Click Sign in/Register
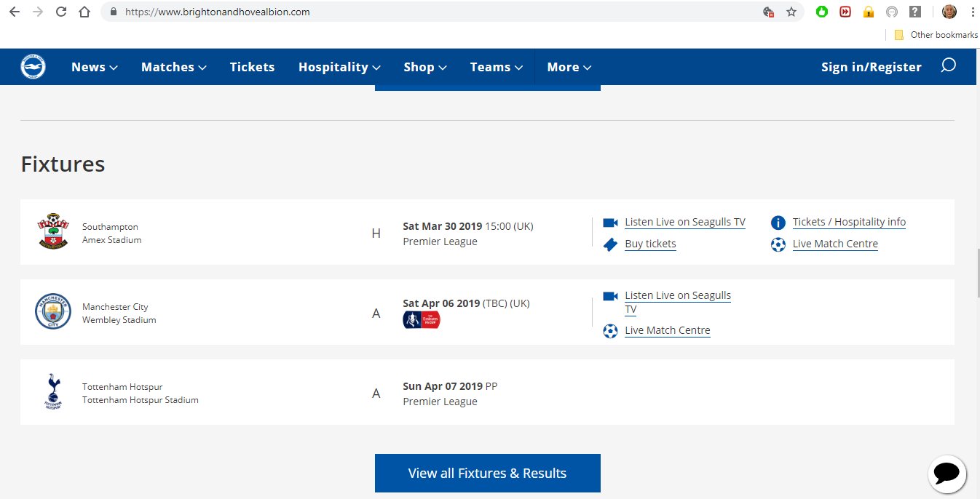The image size is (980, 499). (872, 67)
